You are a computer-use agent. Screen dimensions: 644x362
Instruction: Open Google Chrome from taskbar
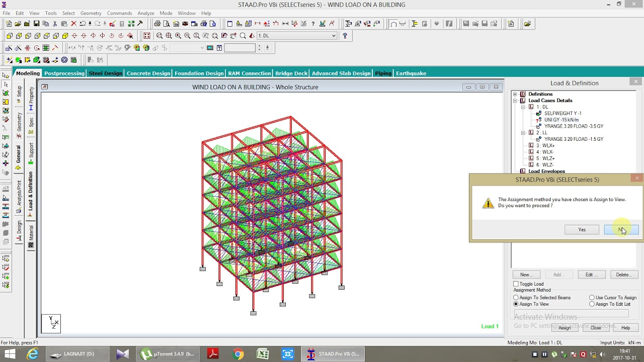click(x=238, y=354)
